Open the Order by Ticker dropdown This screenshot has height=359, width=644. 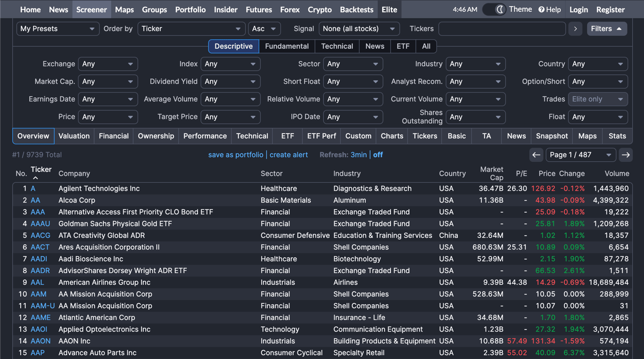tap(191, 29)
